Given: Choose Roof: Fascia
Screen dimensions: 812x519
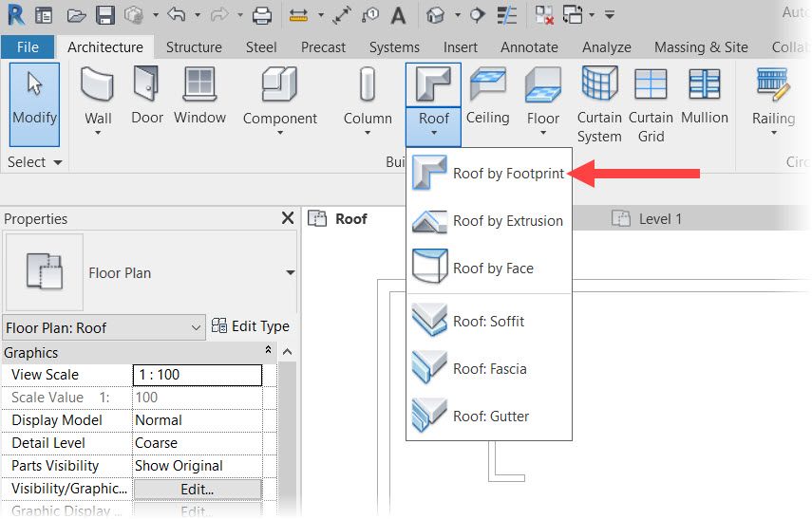Looking at the screenshot, I should pos(489,369).
